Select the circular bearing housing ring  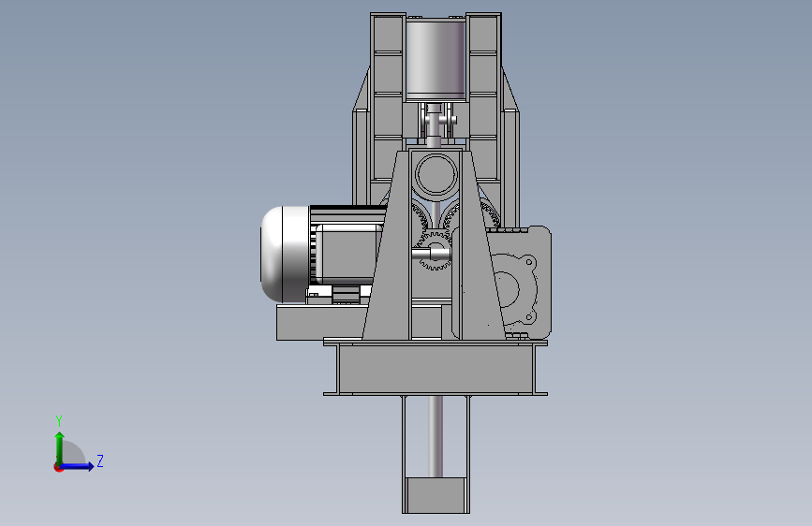[436, 174]
